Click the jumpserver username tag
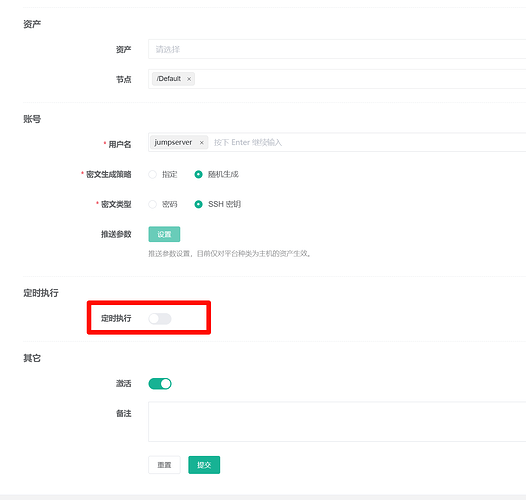Screen dimensions: 526x500 click(x=173, y=142)
